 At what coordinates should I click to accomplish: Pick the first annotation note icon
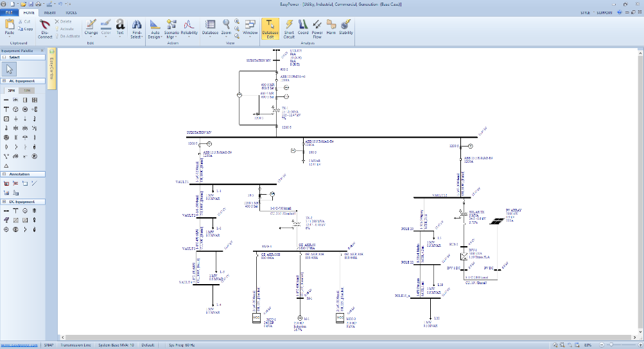tap(6, 183)
